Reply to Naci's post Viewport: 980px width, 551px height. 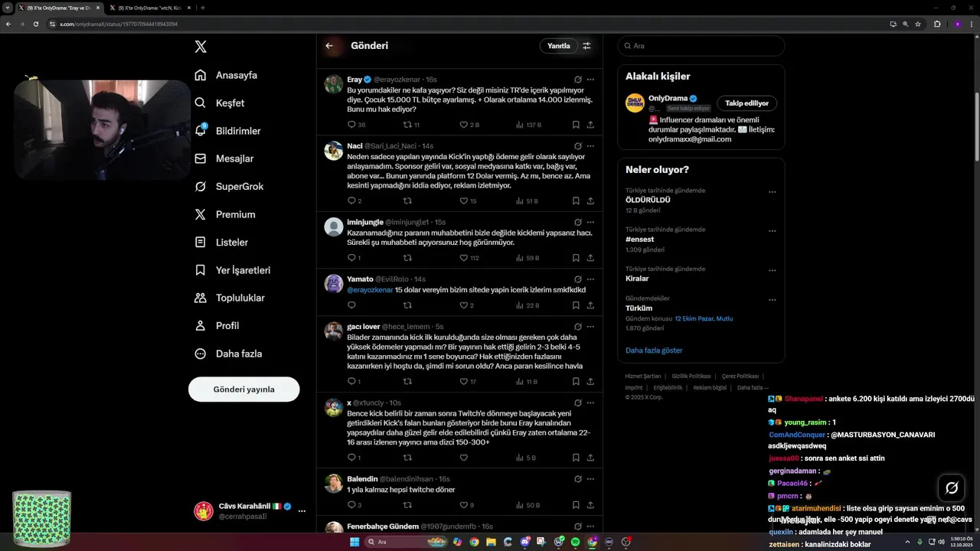coord(354,201)
